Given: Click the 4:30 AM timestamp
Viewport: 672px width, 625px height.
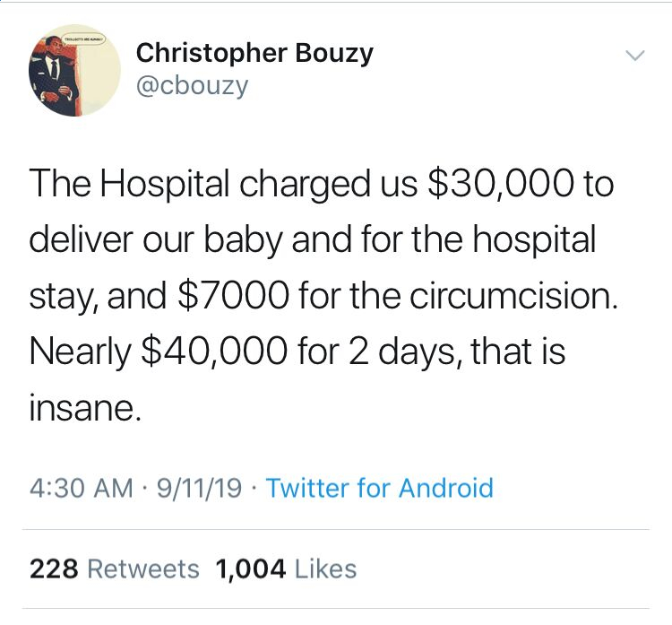Looking at the screenshot, I should click(x=81, y=488).
